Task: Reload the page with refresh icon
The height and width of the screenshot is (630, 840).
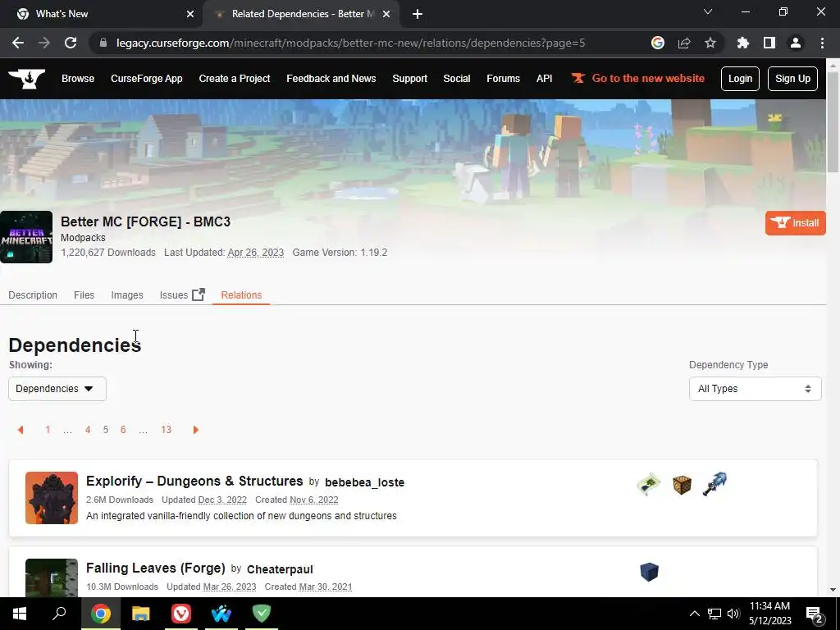Action: tap(71, 43)
